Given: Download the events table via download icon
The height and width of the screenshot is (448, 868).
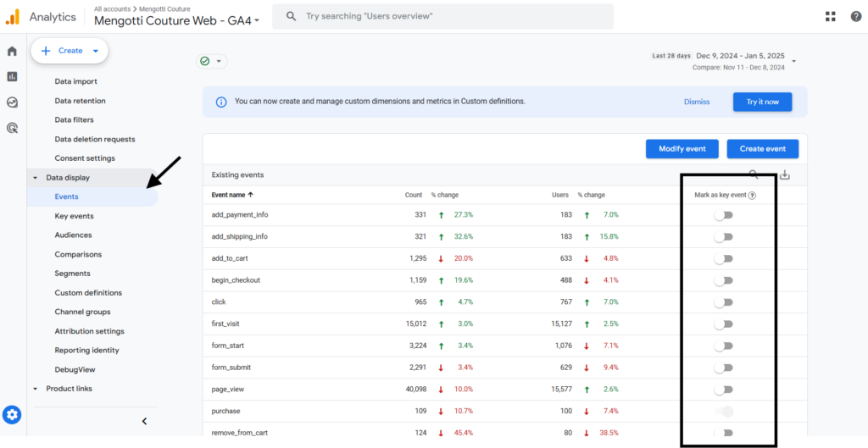Looking at the screenshot, I should coord(784,175).
